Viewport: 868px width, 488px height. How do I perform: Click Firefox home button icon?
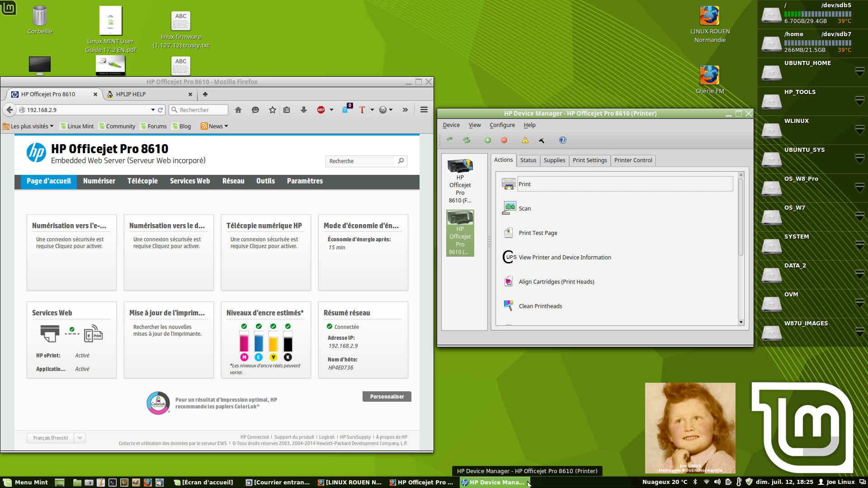click(238, 110)
